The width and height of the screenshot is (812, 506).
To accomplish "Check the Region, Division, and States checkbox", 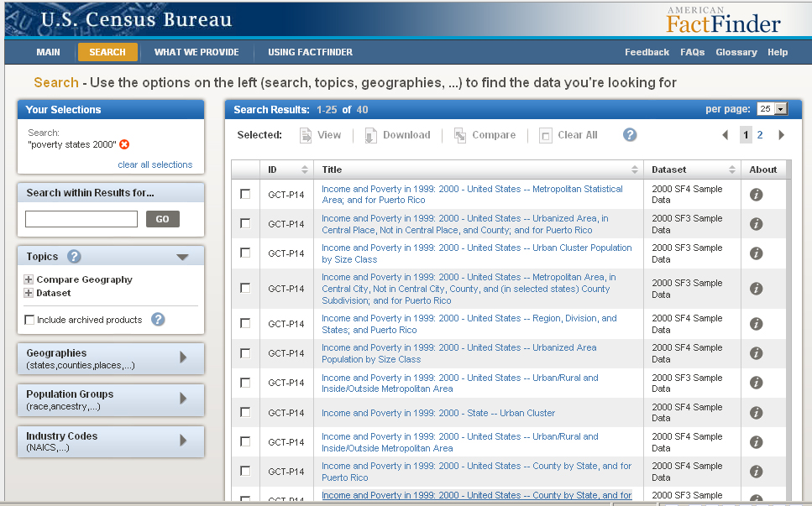I will click(x=245, y=323).
